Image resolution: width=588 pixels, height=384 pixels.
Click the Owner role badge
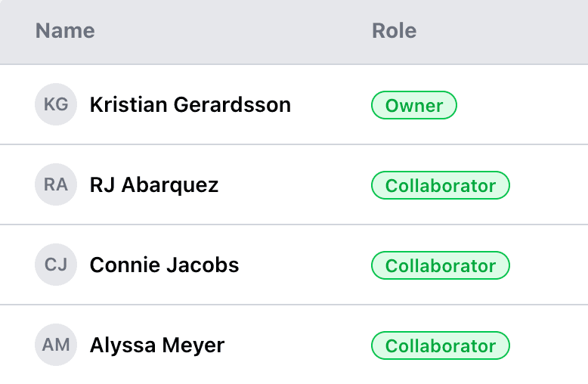coord(413,105)
